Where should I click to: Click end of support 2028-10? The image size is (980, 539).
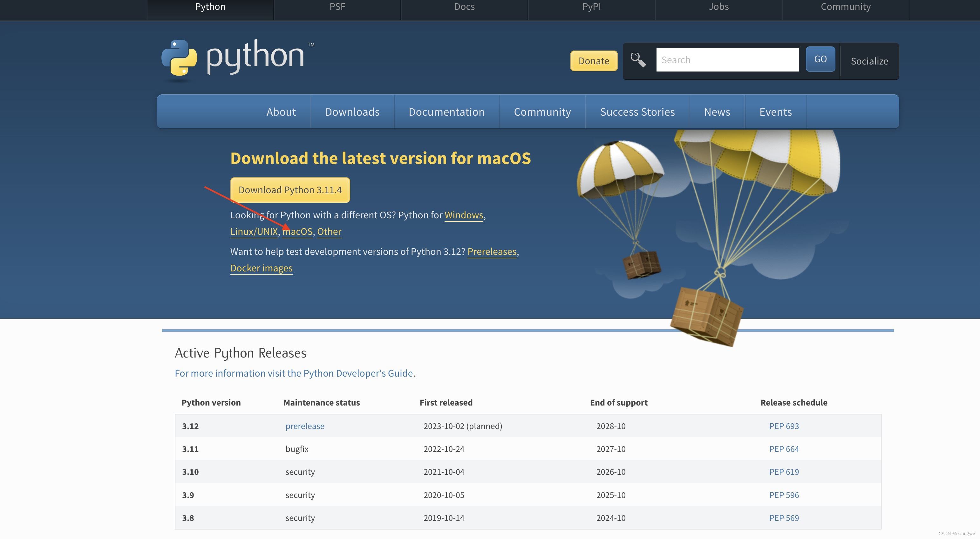[x=611, y=426]
